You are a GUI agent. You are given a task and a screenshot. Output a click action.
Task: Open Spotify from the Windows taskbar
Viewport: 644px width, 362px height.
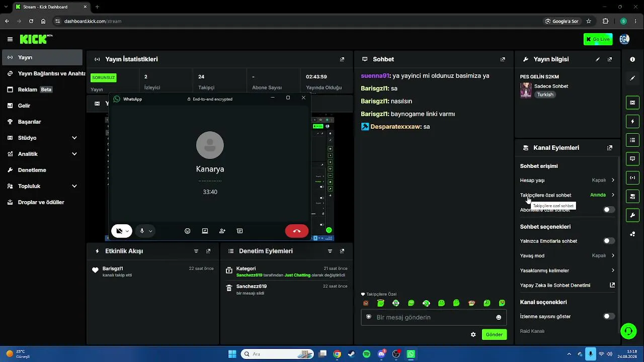pos(366,354)
